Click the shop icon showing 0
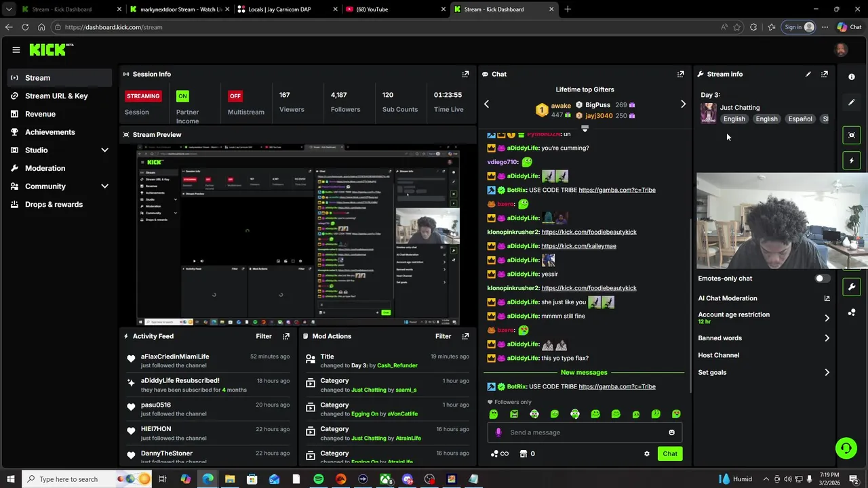The width and height of the screenshot is (868, 488). point(527,453)
